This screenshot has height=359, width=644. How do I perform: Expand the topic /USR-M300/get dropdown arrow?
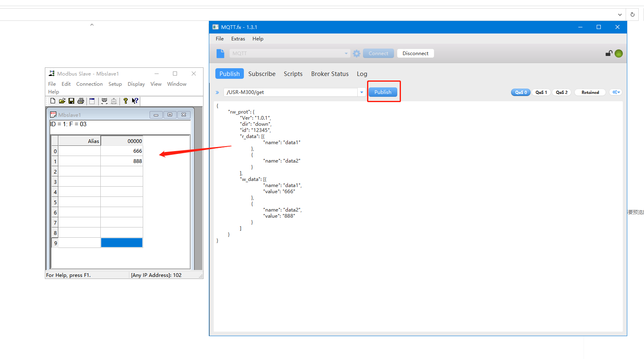pyautogui.click(x=361, y=92)
